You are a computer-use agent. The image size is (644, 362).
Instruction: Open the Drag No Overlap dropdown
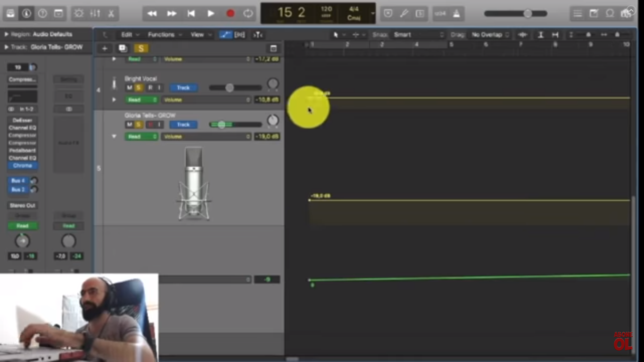click(490, 35)
